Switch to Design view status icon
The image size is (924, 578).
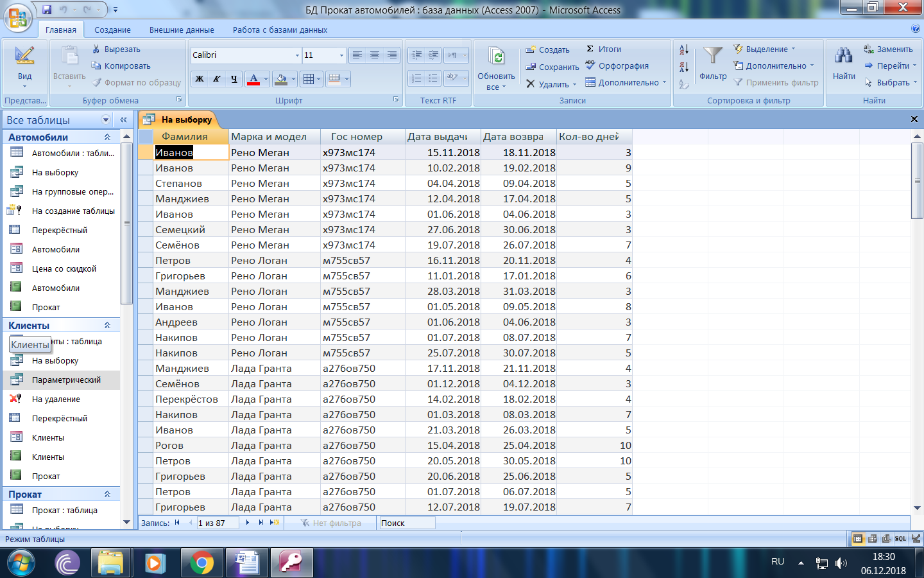pyautogui.click(x=916, y=539)
